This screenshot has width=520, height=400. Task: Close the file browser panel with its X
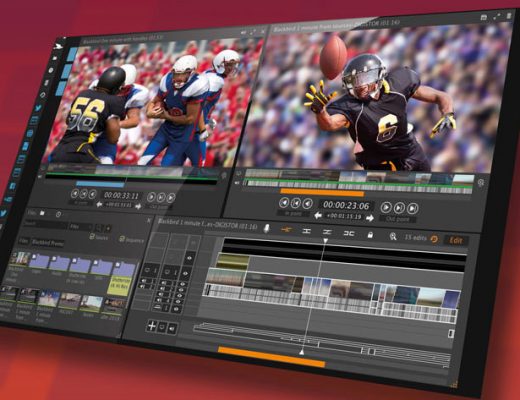[x=149, y=220]
